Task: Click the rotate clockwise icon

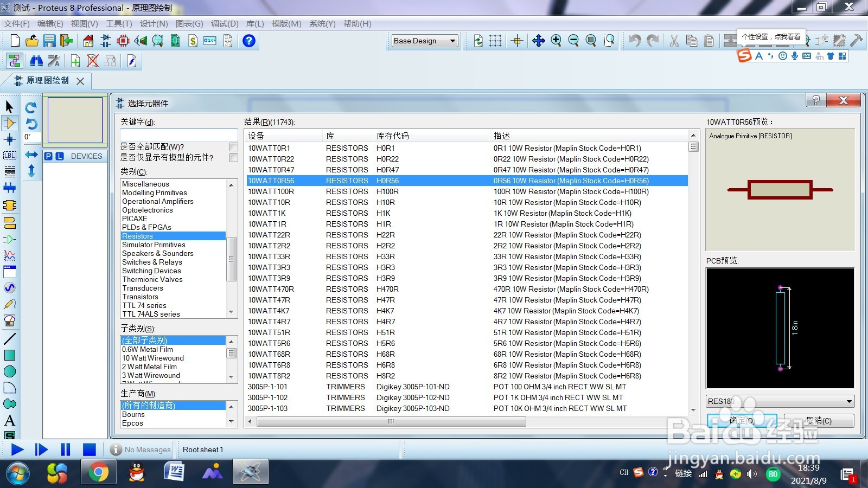Action: pos(31,107)
